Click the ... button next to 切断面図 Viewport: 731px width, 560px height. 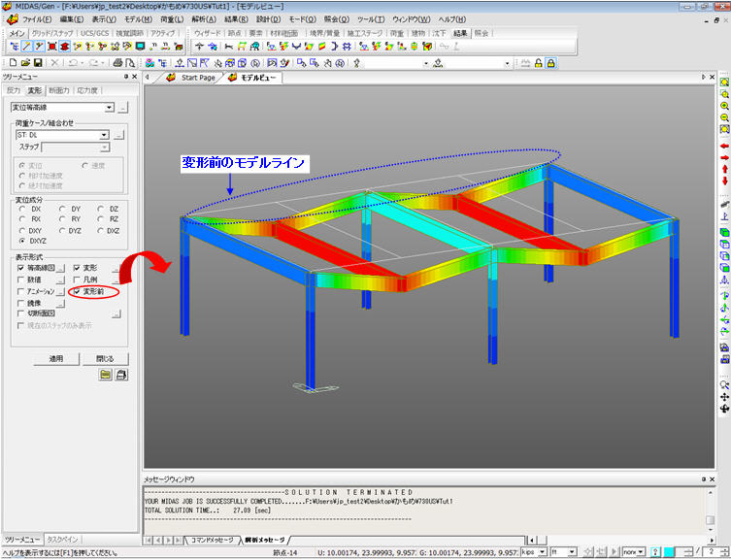116,313
